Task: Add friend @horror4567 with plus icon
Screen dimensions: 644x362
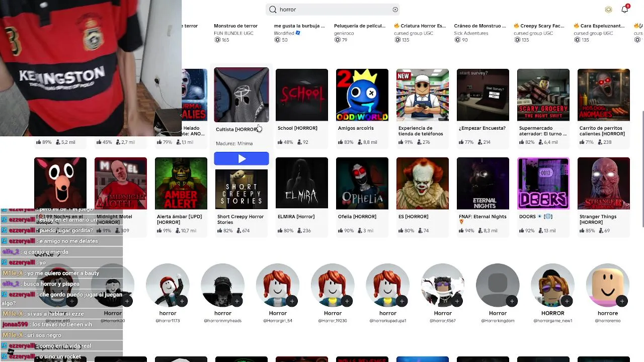Action: (457, 301)
